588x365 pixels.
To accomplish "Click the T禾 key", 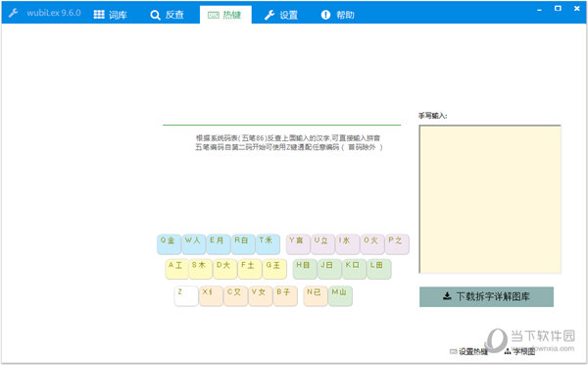I will pos(268,244).
